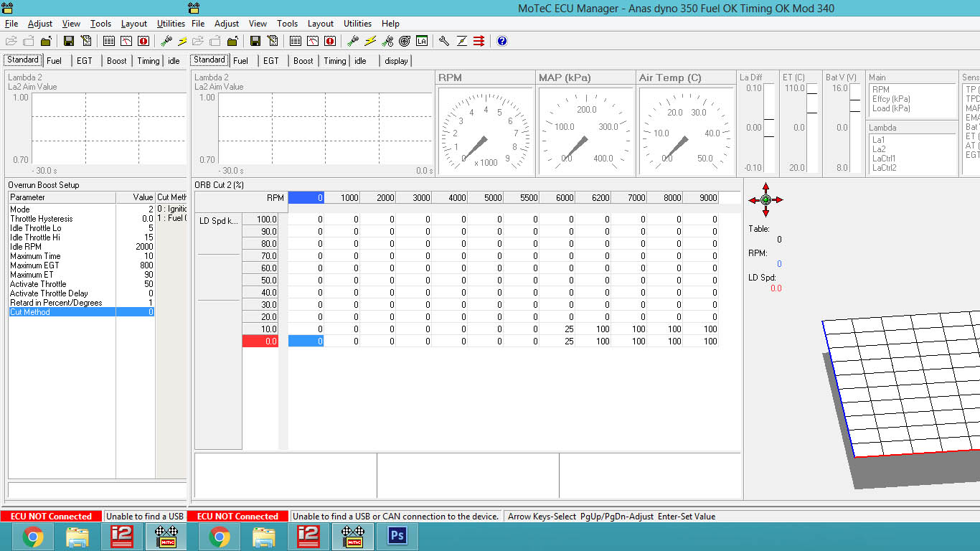The width and height of the screenshot is (980, 551).
Task: Click the red horizontal lines toolbar icon
Action: [x=479, y=41]
